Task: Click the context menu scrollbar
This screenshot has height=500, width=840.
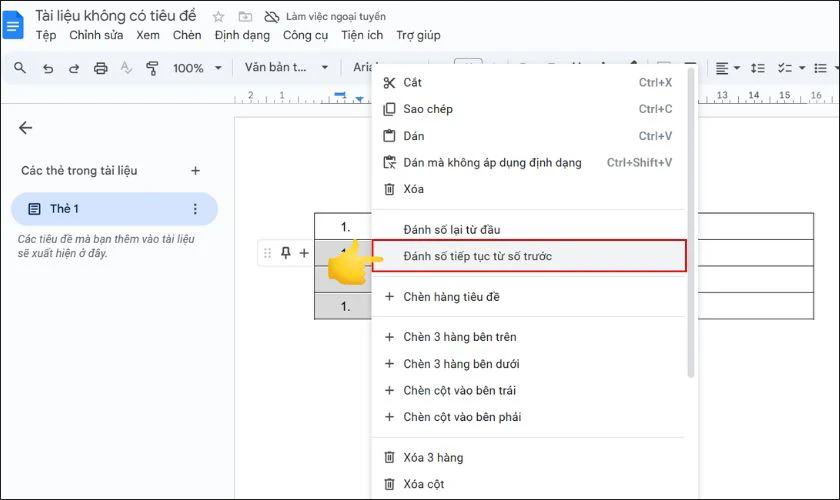Action: tap(691, 222)
